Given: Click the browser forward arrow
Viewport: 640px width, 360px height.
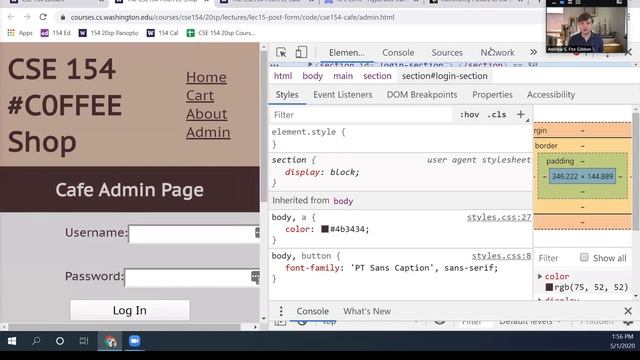Looking at the screenshot, I should [x=27, y=17].
